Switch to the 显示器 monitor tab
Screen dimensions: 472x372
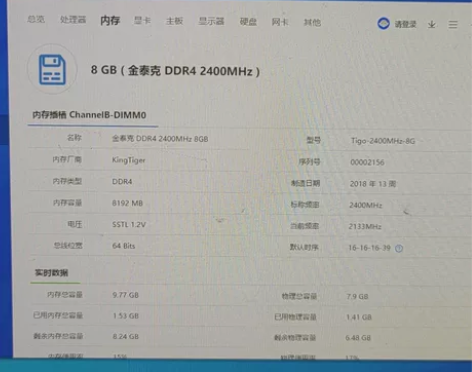[x=211, y=21]
